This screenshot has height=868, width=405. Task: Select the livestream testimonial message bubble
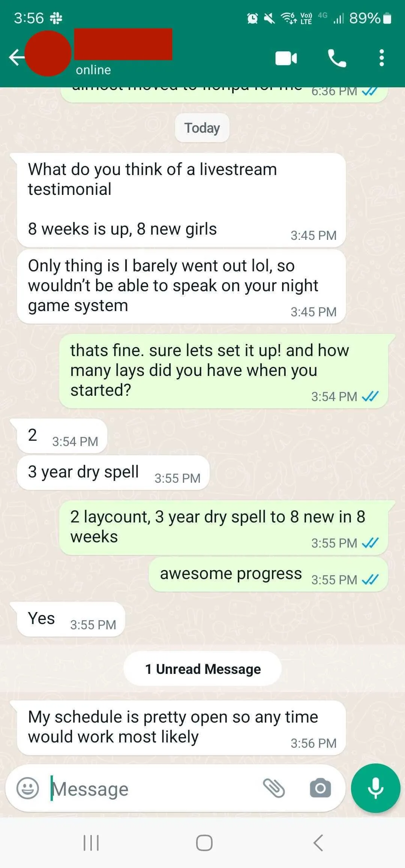click(181, 200)
